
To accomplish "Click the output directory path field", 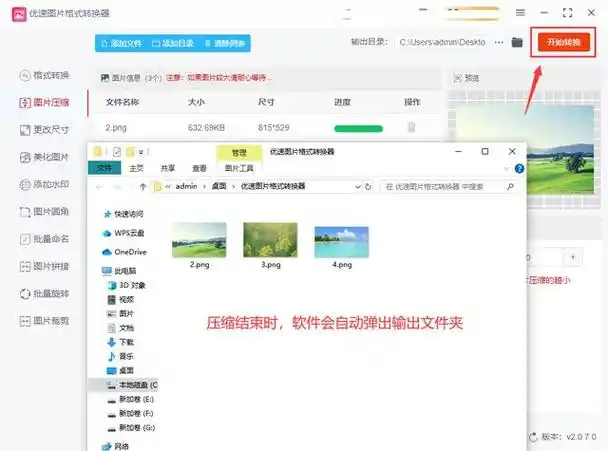I will pyautogui.click(x=442, y=42).
